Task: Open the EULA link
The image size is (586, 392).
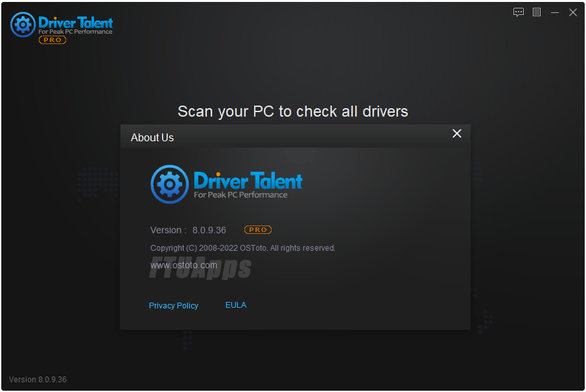Action: [236, 305]
